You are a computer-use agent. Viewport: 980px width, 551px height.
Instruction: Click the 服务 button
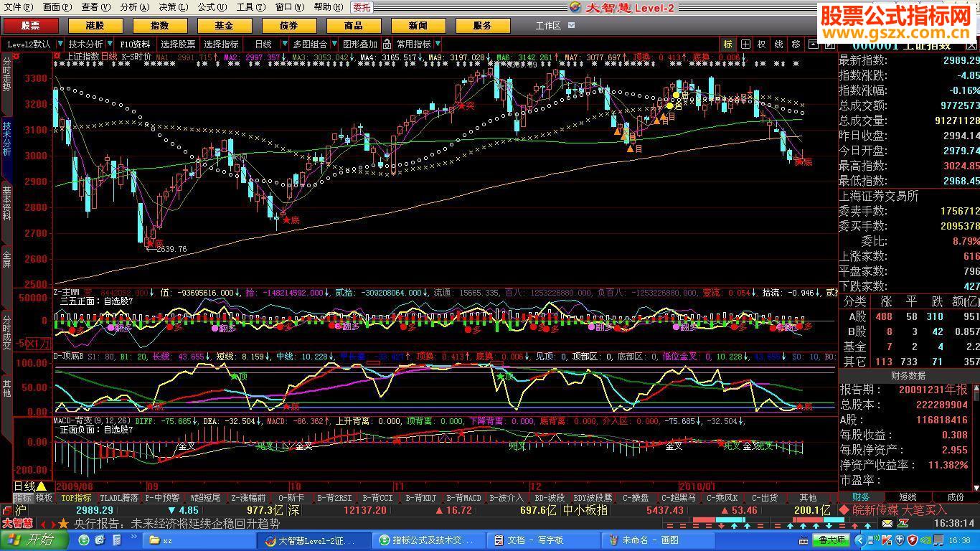(x=482, y=26)
